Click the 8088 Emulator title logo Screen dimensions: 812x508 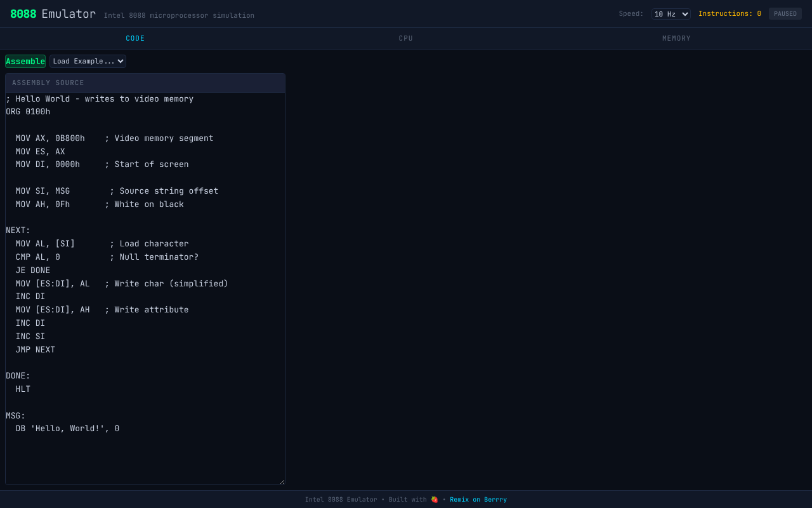53,14
